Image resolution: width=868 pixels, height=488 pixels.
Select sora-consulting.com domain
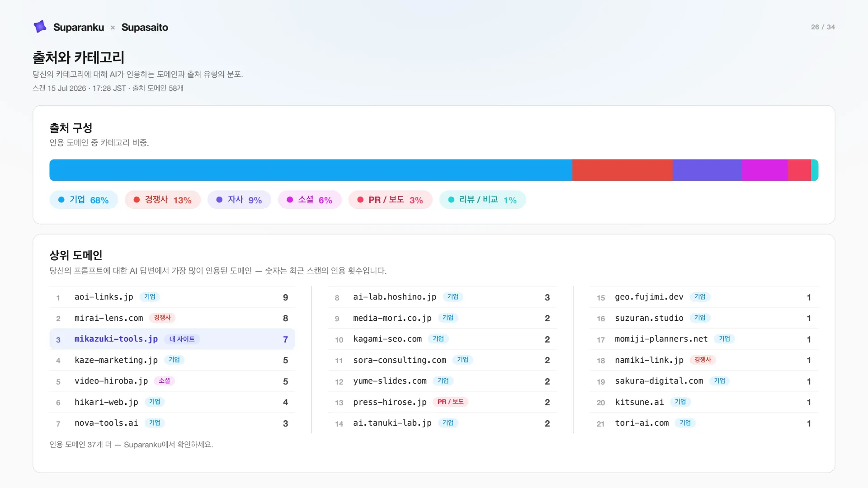click(x=400, y=360)
